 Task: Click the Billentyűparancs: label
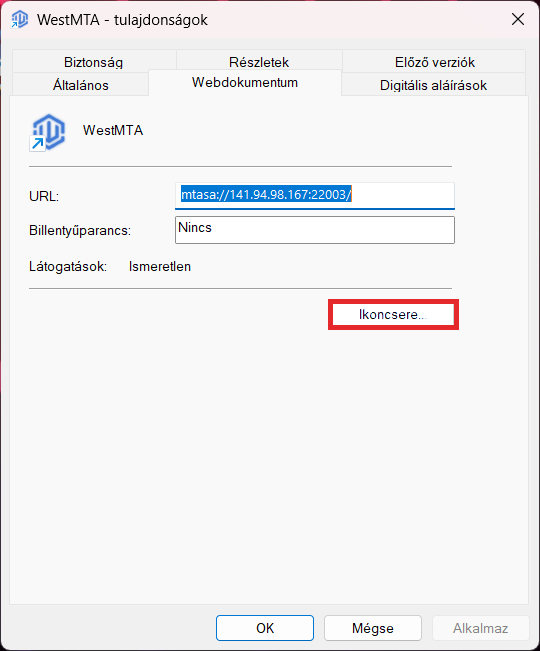click(x=80, y=230)
